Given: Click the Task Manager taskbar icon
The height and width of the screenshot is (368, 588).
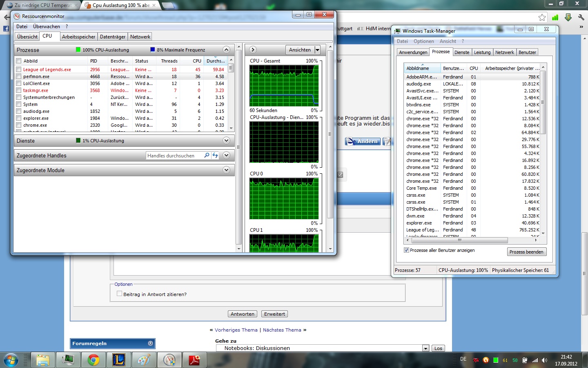Looking at the screenshot, I should tap(68, 360).
